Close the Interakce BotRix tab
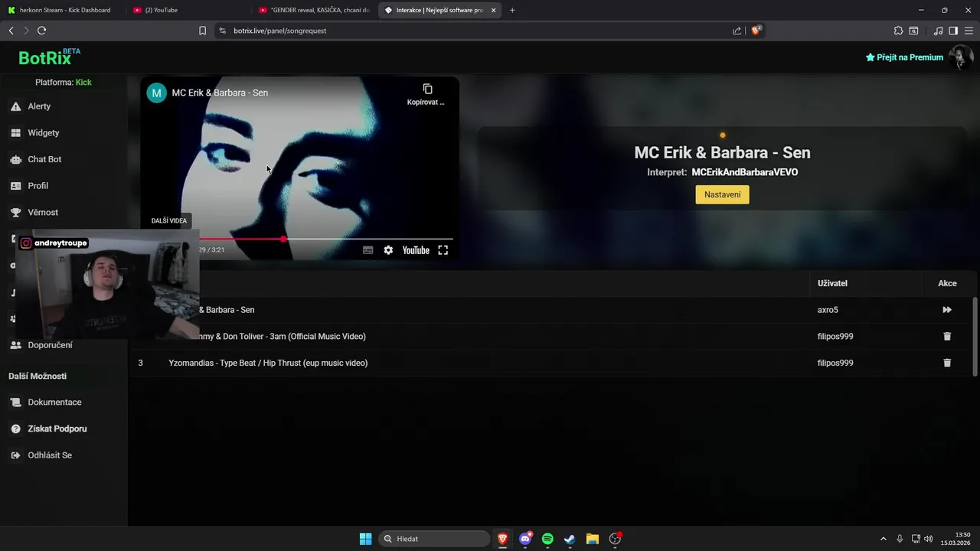This screenshot has height=551, width=980. tap(493, 10)
